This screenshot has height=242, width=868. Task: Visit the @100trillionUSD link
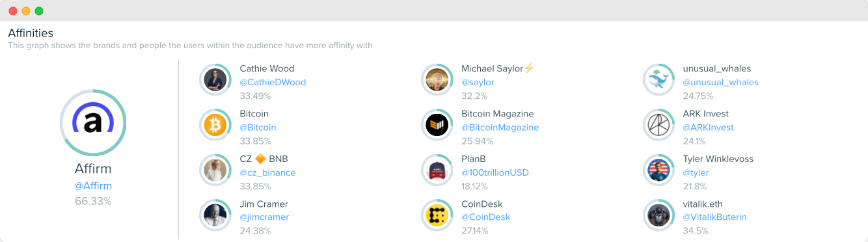point(495,173)
